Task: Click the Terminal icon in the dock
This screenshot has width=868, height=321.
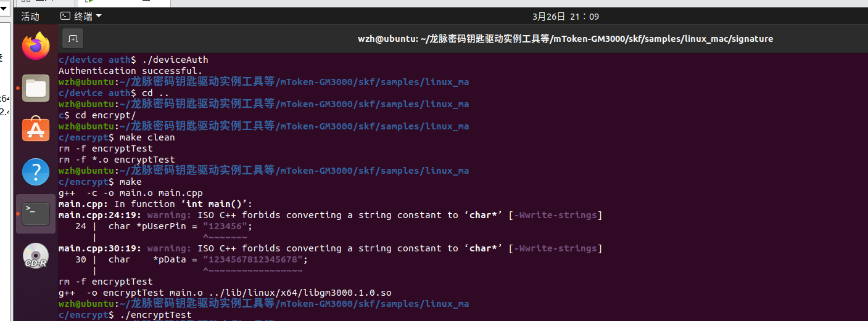Action: [x=35, y=214]
